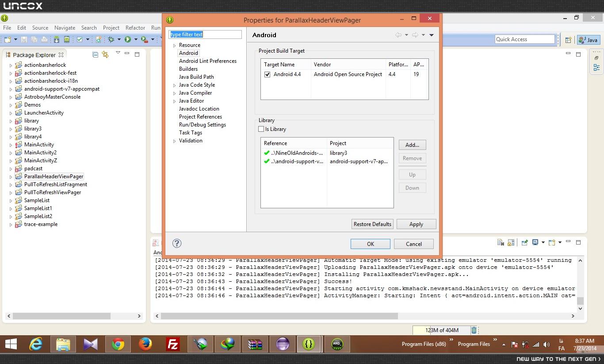Expand the Java Editor node
This screenshot has height=364, width=604.
(x=175, y=101)
